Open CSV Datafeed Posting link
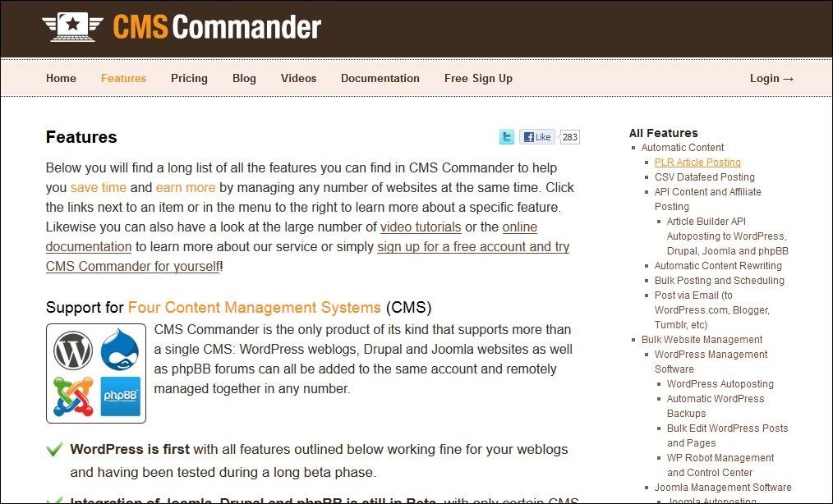Viewport: 833px width, 504px height. (705, 177)
